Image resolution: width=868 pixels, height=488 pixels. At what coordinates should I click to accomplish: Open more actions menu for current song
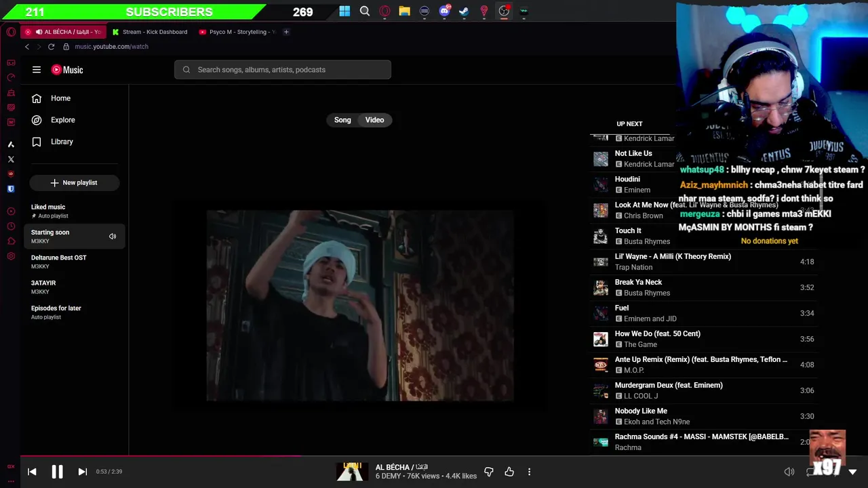coord(529,472)
